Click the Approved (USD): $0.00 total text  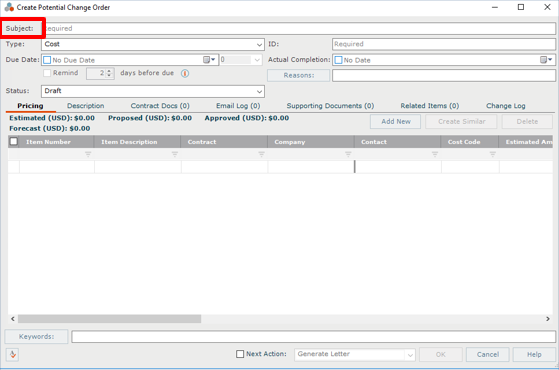pos(247,118)
